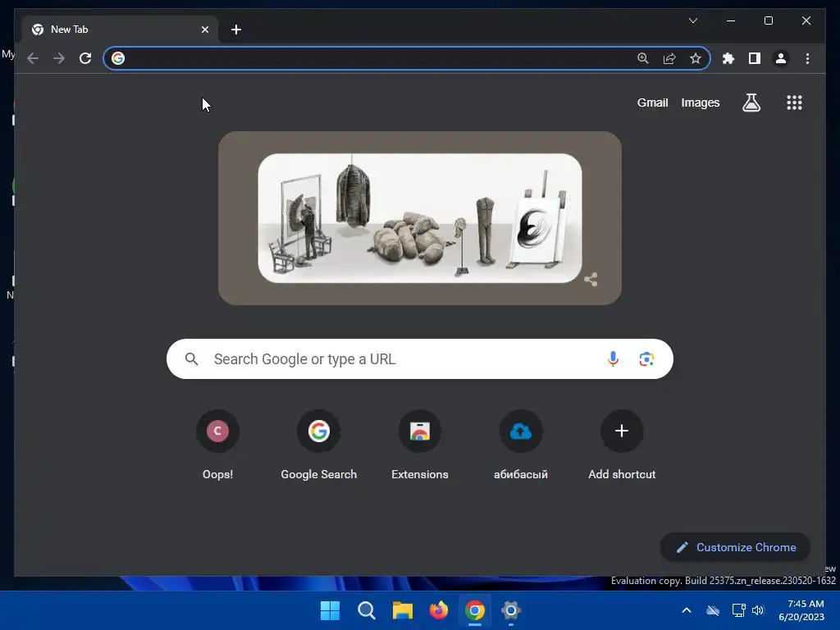Open Customize Chrome
Screen dimensions: 840x630
click(x=736, y=547)
